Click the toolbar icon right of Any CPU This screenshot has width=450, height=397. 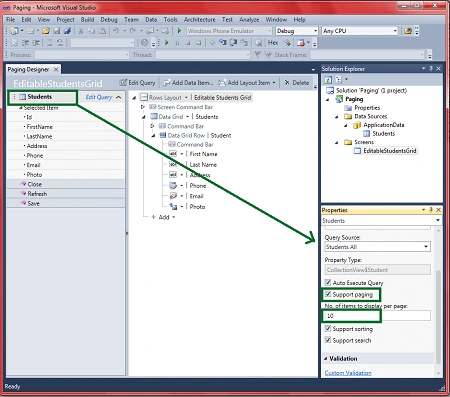tap(408, 31)
